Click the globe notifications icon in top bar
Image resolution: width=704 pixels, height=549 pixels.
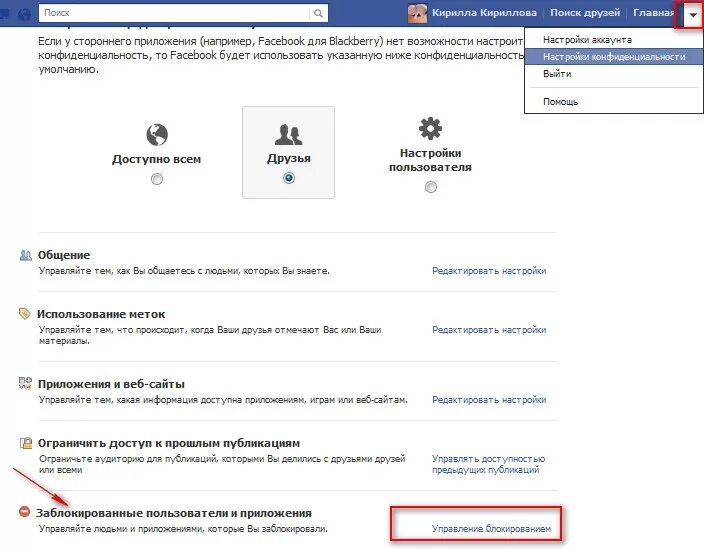point(24,14)
